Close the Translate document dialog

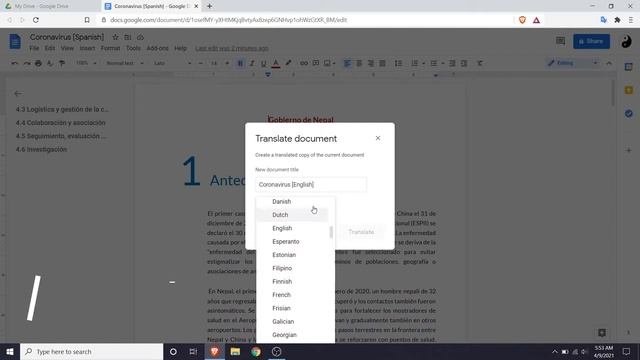click(x=378, y=138)
